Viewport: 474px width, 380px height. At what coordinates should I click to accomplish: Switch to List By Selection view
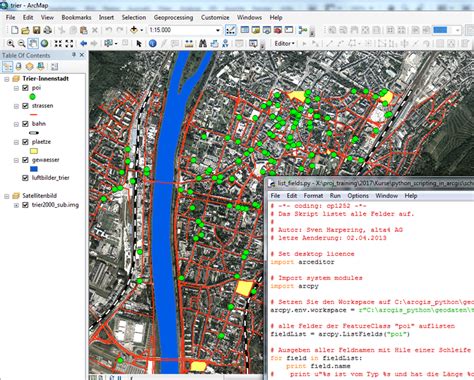41,66
